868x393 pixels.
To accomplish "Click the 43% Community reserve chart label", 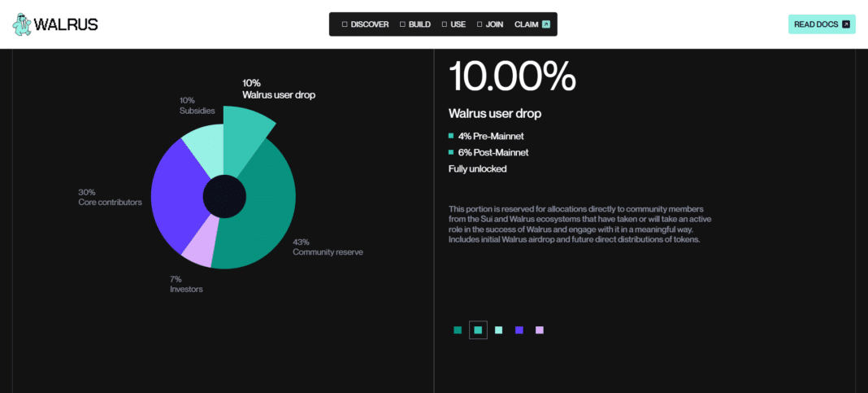I will coord(328,247).
